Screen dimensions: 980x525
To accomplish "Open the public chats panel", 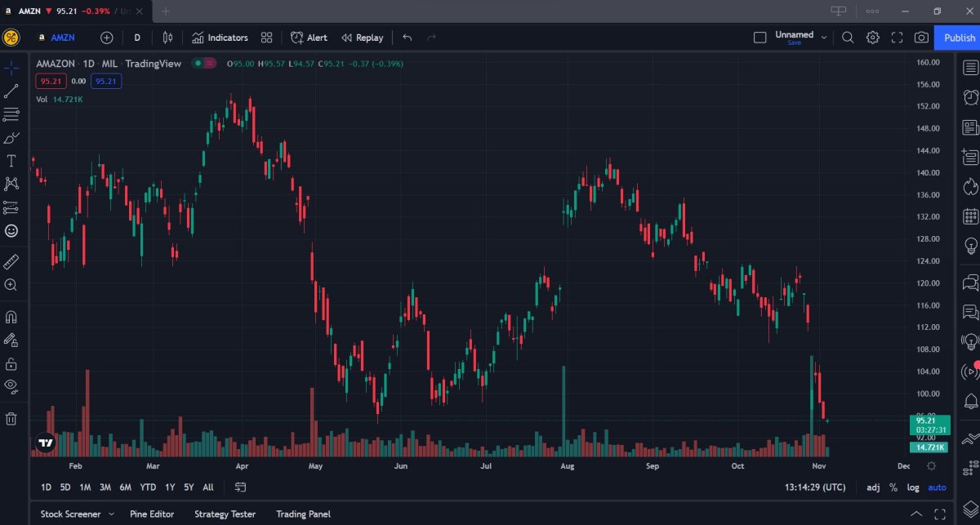I will click(x=970, y=283).
